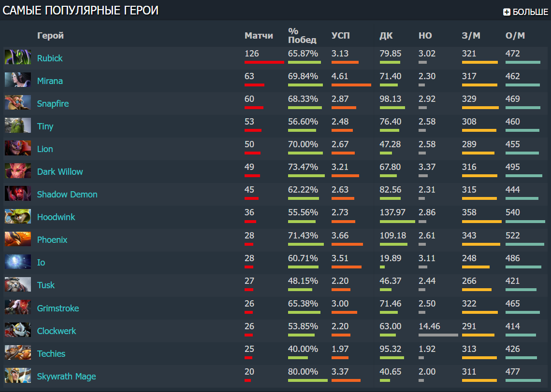
Task: Click the УСП column header
Action: point(341,35)
